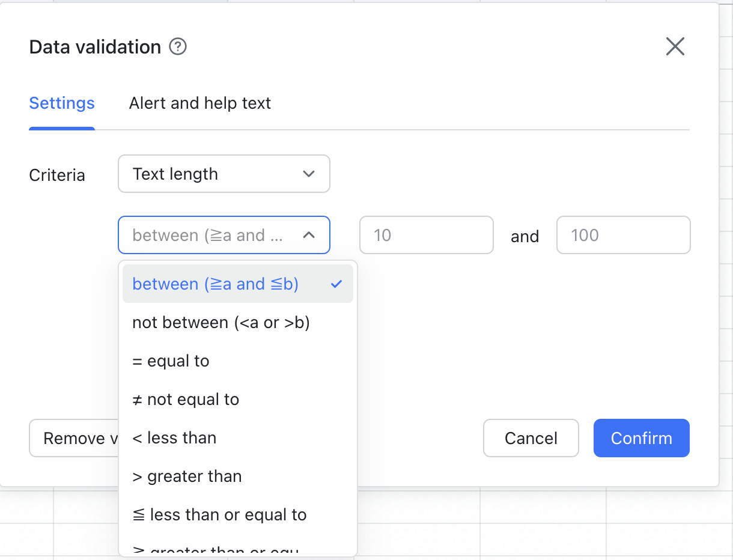Choose the '= equal to' condition
This screenshot has height=560, width=733.
point(171,361)
